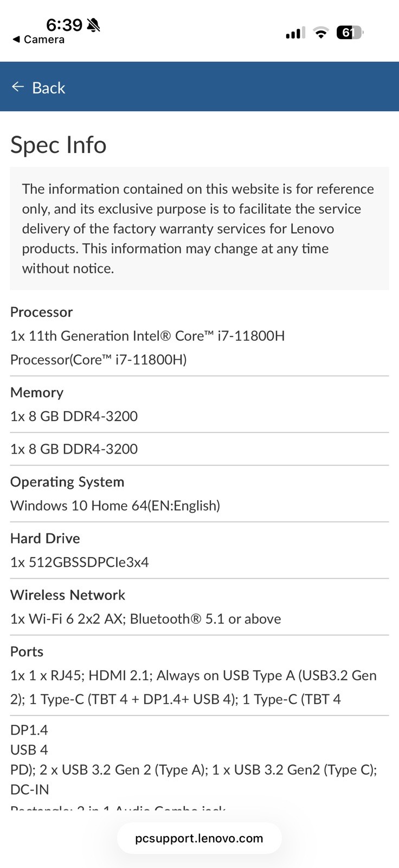Open the pcsupport.lenovo.com address pill
This screenshot has height=868, width=399.
pos(200,838)
